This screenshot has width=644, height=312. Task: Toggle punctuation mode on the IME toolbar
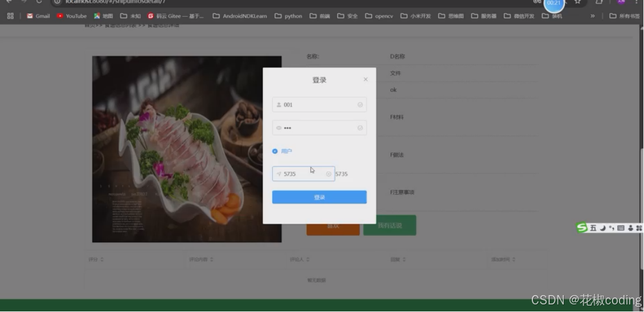point(611,228)
